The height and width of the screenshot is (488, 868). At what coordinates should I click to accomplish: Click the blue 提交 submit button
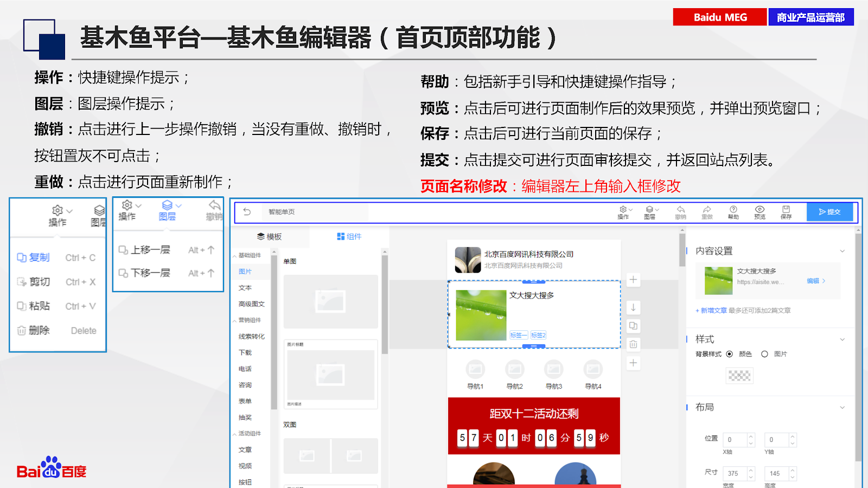click(830, 212)
